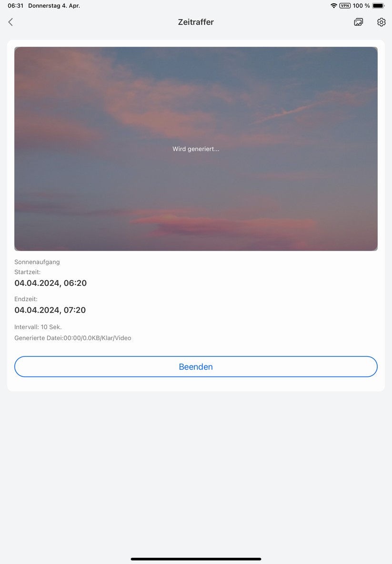Tap the date Donnerstag 4. Apr.
Image resolution: width=392 pixels, height=564 pixels.
[x=54, y=6]
